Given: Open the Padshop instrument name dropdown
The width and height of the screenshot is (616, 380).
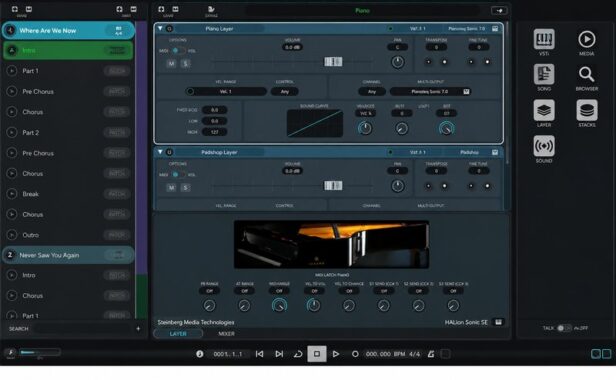Looking at the screenshot, I should point(469,152).
